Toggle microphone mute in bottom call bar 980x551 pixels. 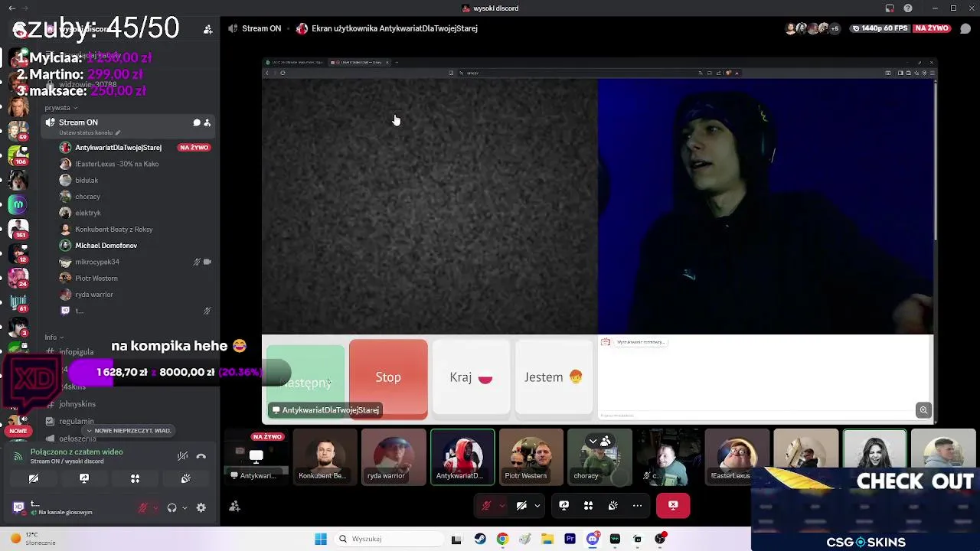point(486,505)
